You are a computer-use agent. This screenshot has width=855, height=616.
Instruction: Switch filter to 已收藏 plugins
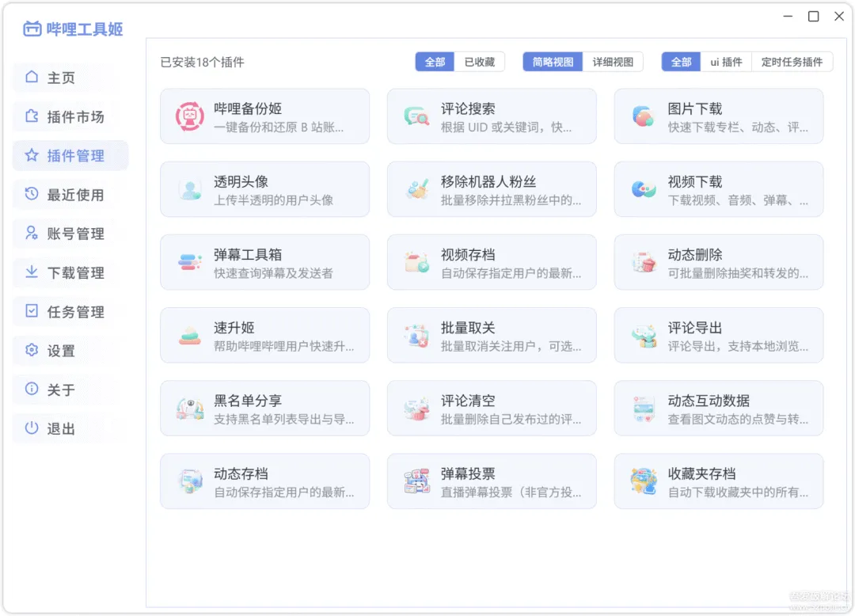479,62
